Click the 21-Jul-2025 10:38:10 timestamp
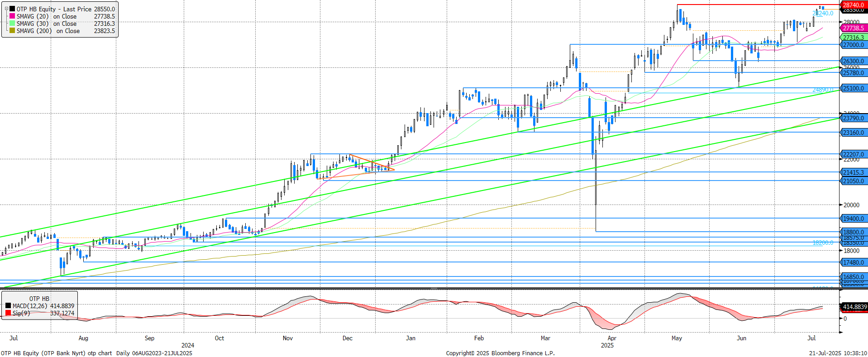The height and width of the screenshot is (357, 868). [x=838, y=353]
